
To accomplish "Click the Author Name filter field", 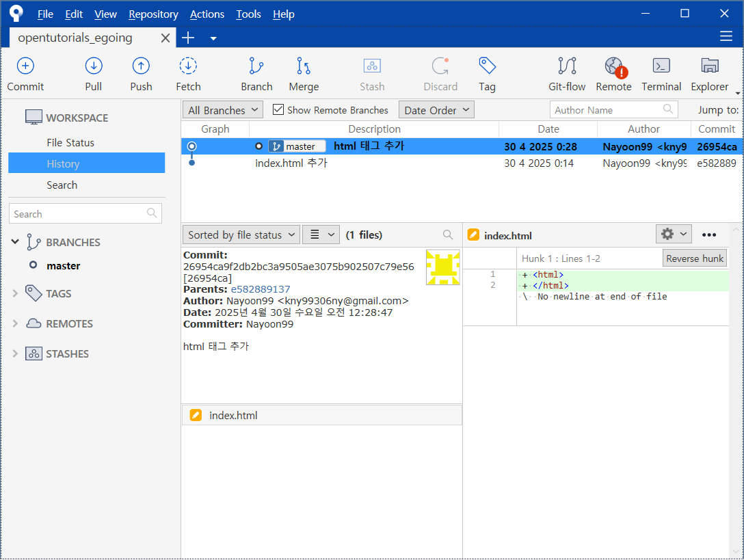I will pos(613,109).
